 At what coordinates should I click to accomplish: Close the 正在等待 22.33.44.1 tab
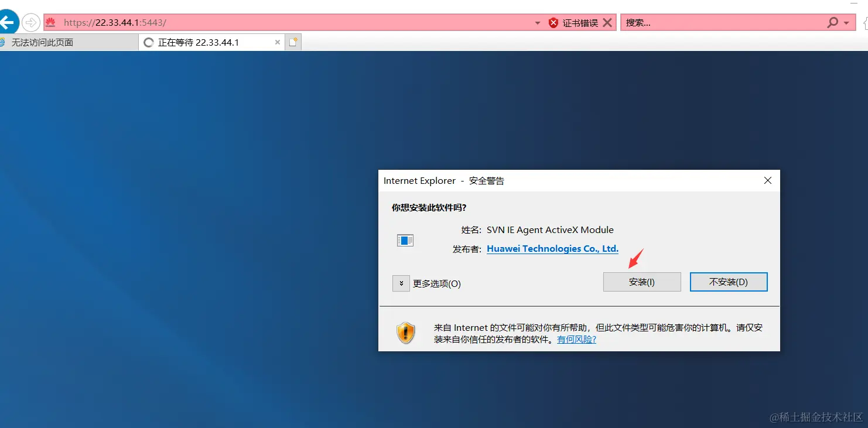click(278, 42)
